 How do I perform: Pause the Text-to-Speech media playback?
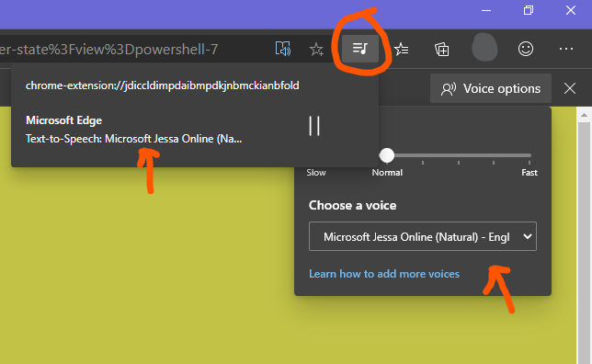(x=314, y=126)
